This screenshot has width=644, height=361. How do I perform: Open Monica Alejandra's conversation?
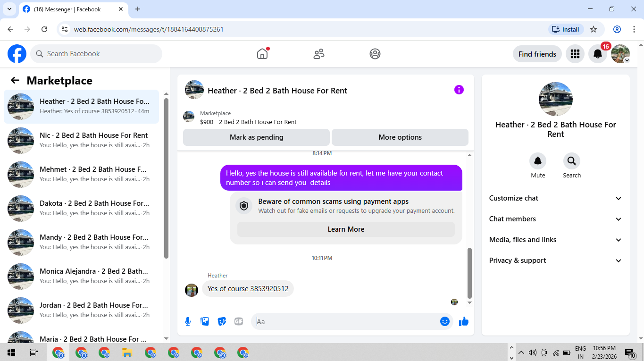[81, 277]
